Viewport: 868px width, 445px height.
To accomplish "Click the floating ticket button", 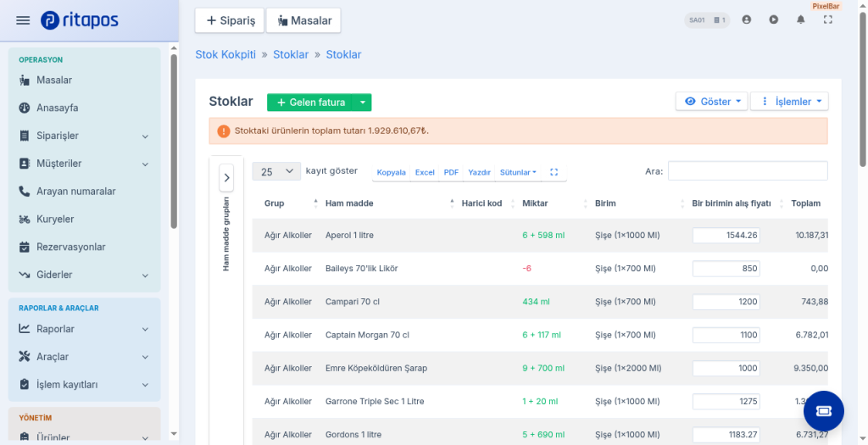I will point(824,411).
